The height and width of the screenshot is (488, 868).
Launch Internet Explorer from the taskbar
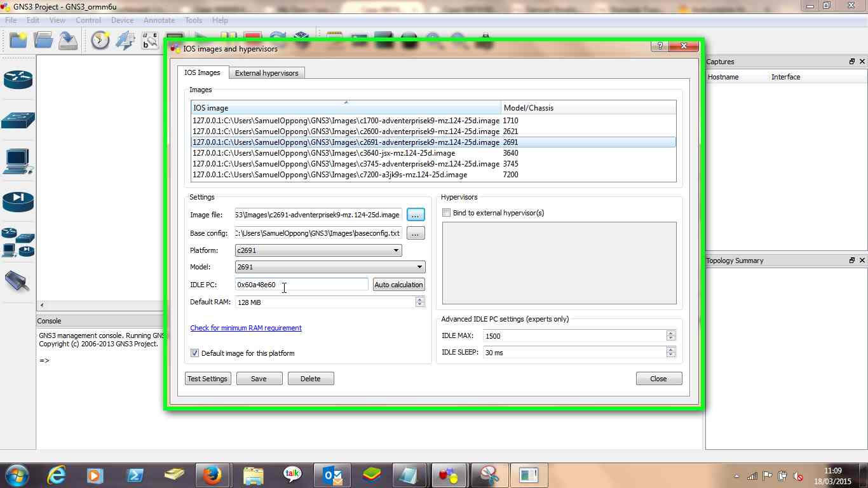pos(57,475)
